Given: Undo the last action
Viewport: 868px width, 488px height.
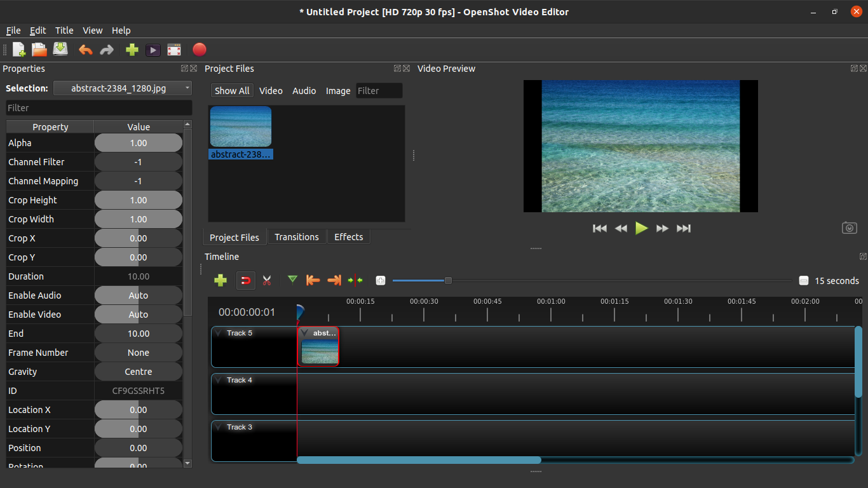Looking at the screenshot, I should (86, 49).
